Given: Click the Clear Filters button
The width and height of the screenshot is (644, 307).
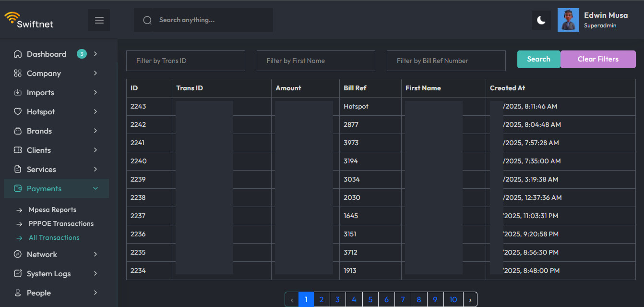Looking at the screenshot, I should pos(597,59).
